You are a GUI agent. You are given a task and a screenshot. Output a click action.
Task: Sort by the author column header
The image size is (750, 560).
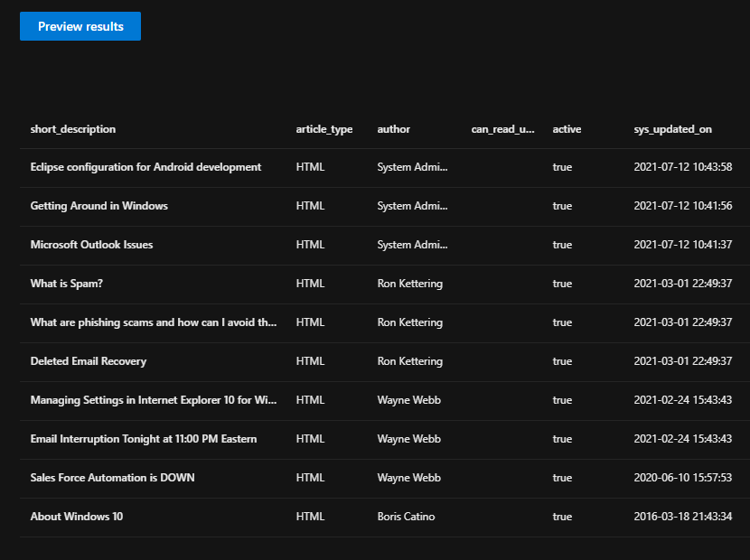click(393, 129)
